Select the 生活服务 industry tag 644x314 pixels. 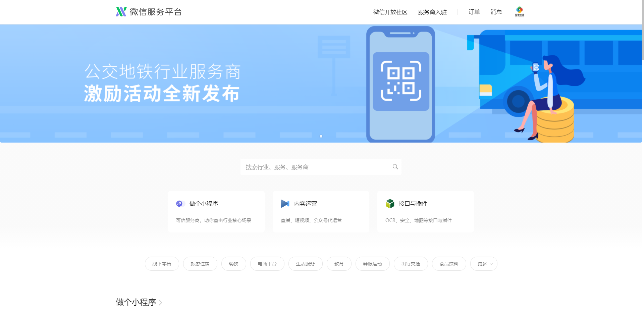pyautogui.click(x=306, y=264)
